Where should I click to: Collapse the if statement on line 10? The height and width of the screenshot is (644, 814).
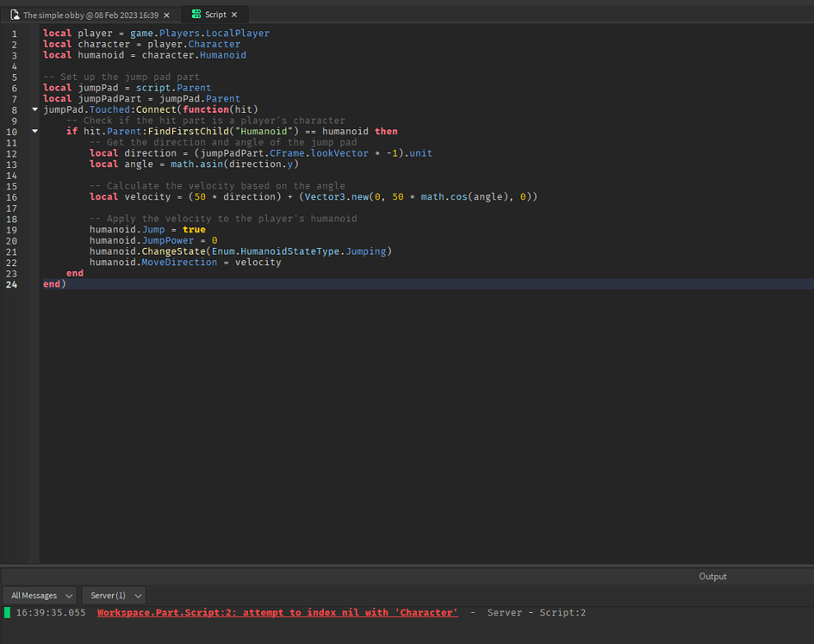tap(34, 132)
